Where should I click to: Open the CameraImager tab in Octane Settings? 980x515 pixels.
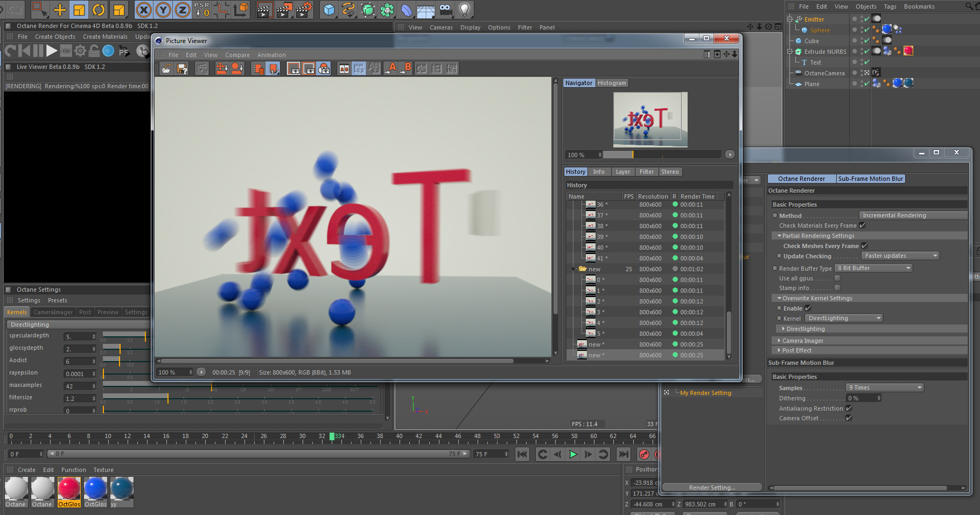click(x=53, y=312)
